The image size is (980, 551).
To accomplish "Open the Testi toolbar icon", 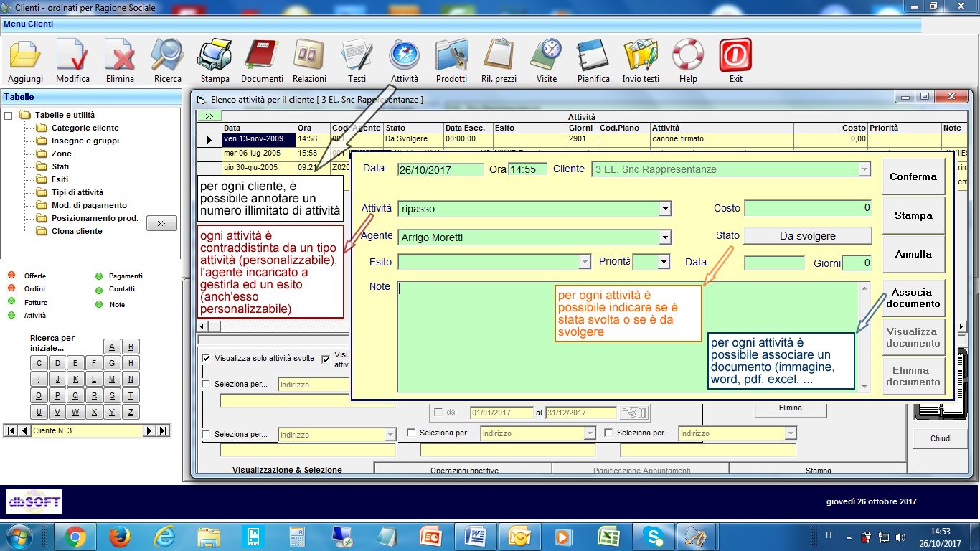I will point(357,62).
